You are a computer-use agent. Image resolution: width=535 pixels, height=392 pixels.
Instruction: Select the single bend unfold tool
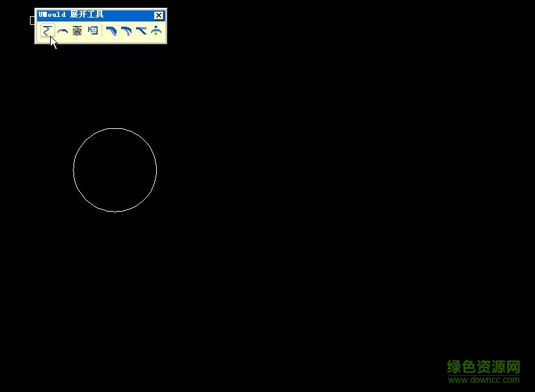111,30
